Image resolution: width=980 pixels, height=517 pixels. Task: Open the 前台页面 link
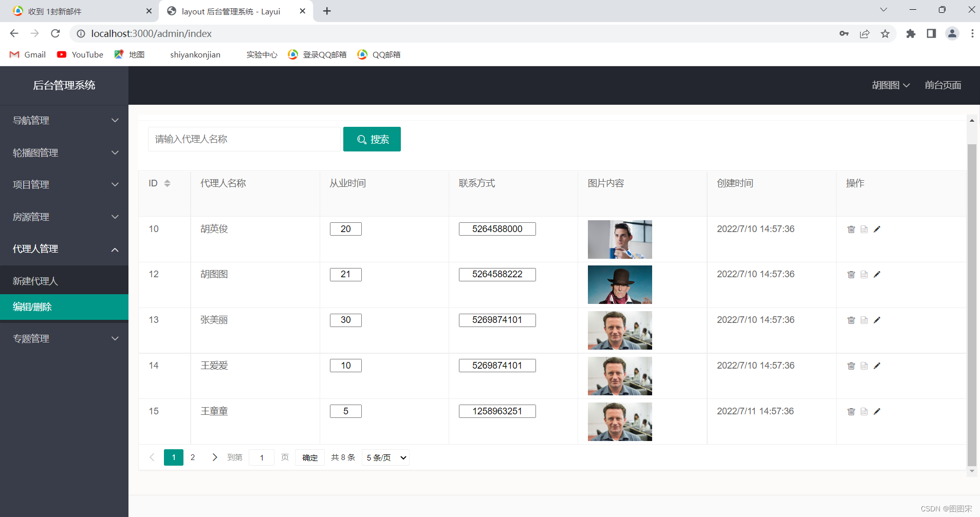pos(942,85)
